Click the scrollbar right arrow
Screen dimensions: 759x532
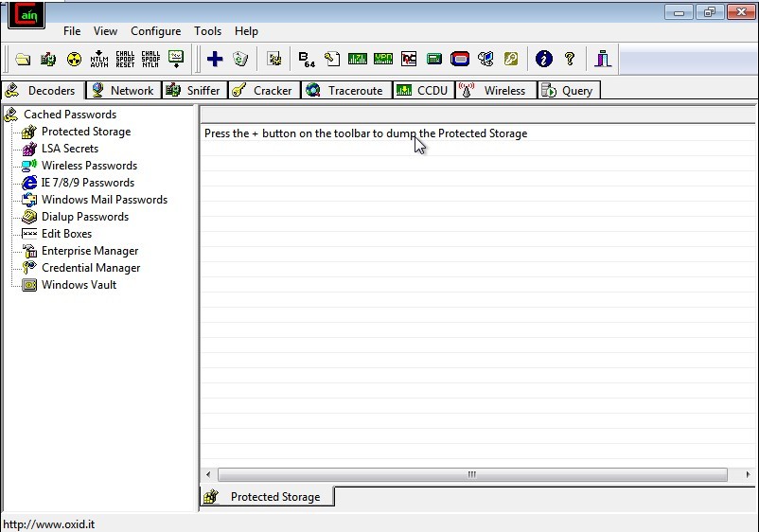pos(748,474)
